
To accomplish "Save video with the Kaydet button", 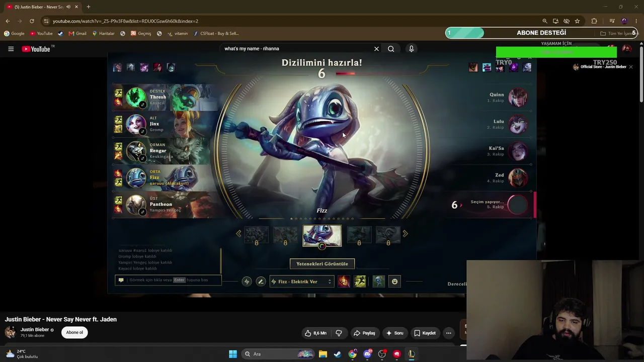I will coord(425,333).
